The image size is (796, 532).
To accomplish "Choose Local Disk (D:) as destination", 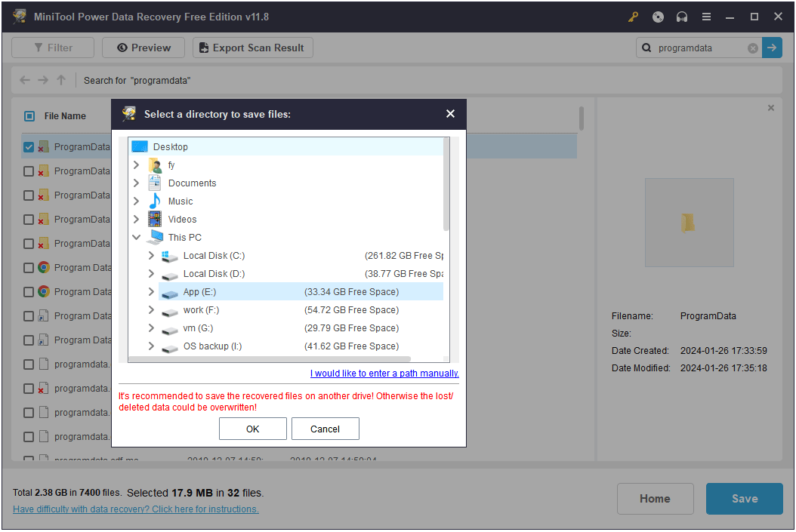I will pos(214,274).
